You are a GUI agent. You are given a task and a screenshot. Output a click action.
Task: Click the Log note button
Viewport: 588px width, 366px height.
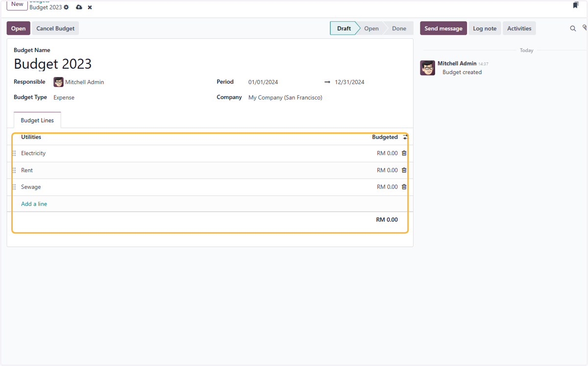[x=485, y=28]
